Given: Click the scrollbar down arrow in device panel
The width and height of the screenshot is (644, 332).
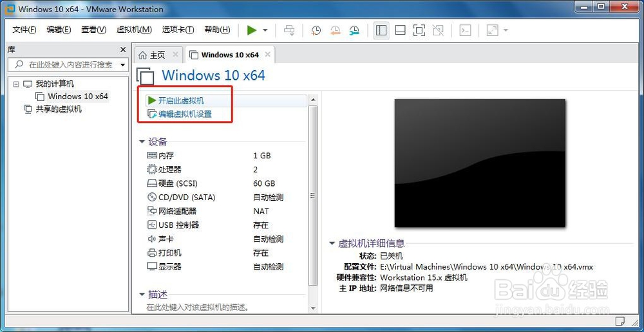Looking at the screenshot, I should pyautogui.click(x=313, y=308).
